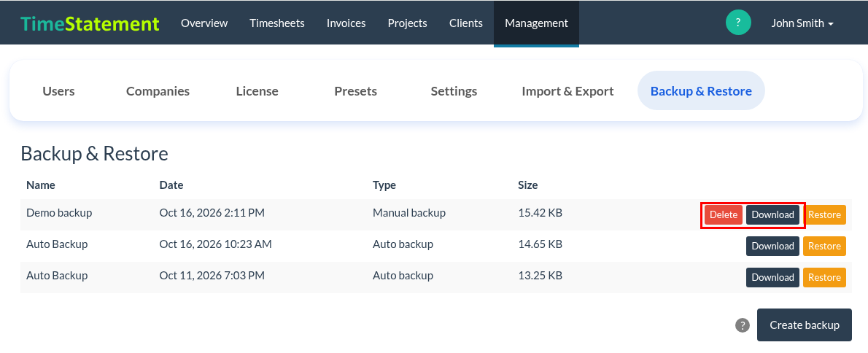Click the Size column header

527,185
